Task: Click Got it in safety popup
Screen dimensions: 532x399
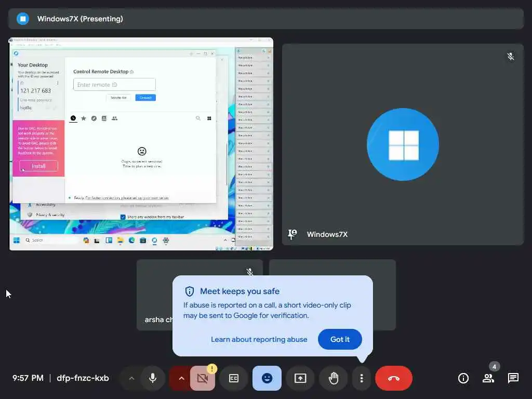Action: click(340, 339)
